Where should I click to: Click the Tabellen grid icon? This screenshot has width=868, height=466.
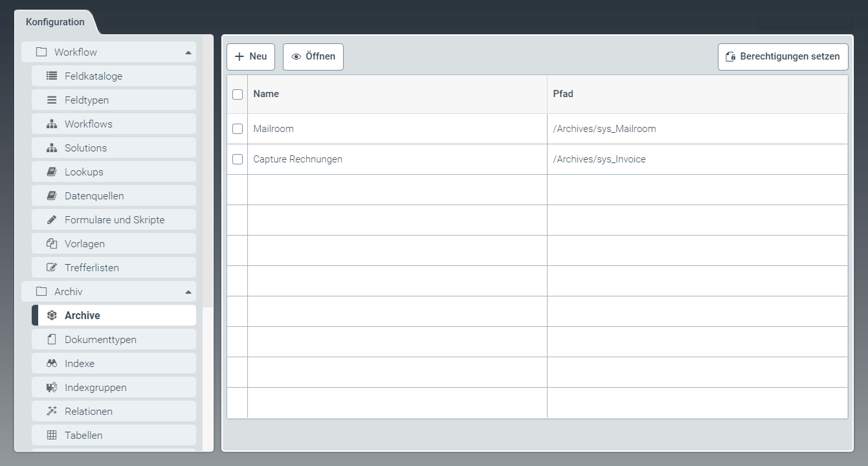pyautogui.click(x=52, y=435)
